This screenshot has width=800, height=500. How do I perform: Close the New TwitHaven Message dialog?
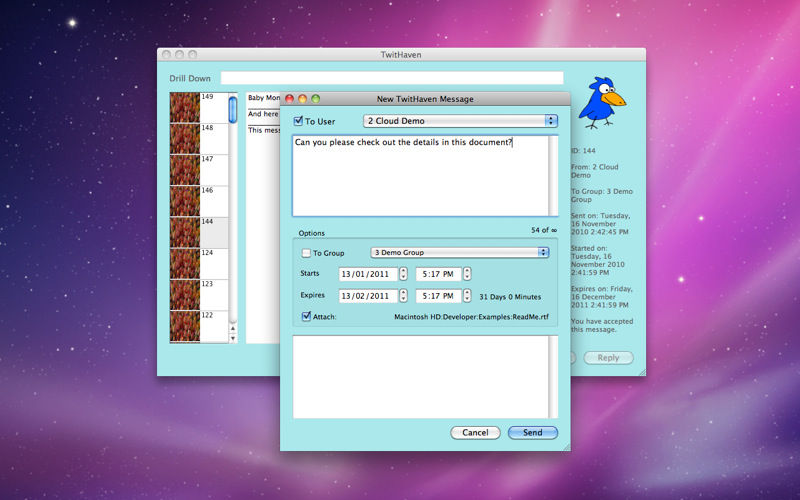click(x=289, y=98)
